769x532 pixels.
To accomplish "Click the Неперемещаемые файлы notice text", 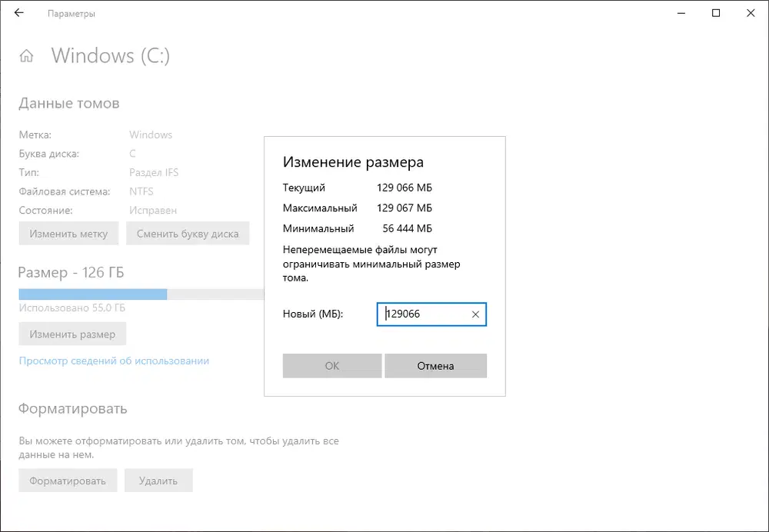I will (x=371, y=264).
